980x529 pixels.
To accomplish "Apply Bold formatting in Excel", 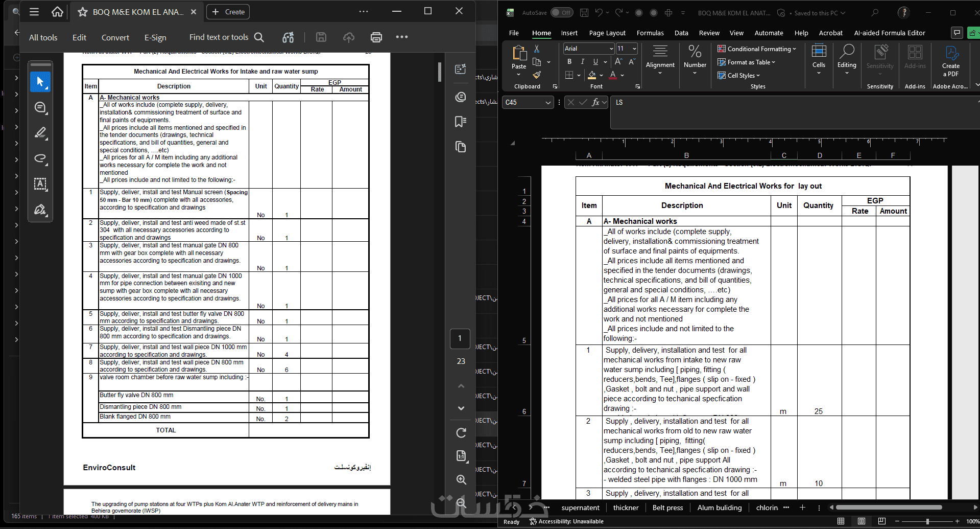I will click(x=569, y=62).
